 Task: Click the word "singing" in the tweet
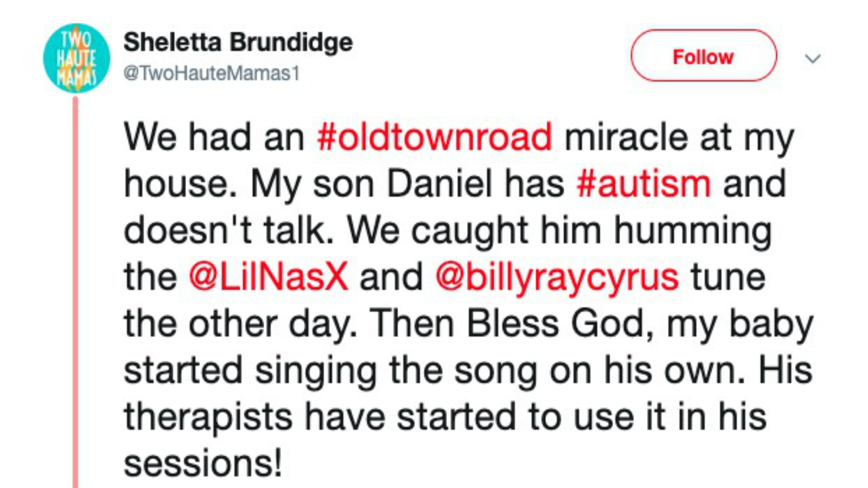click(316, 371)
